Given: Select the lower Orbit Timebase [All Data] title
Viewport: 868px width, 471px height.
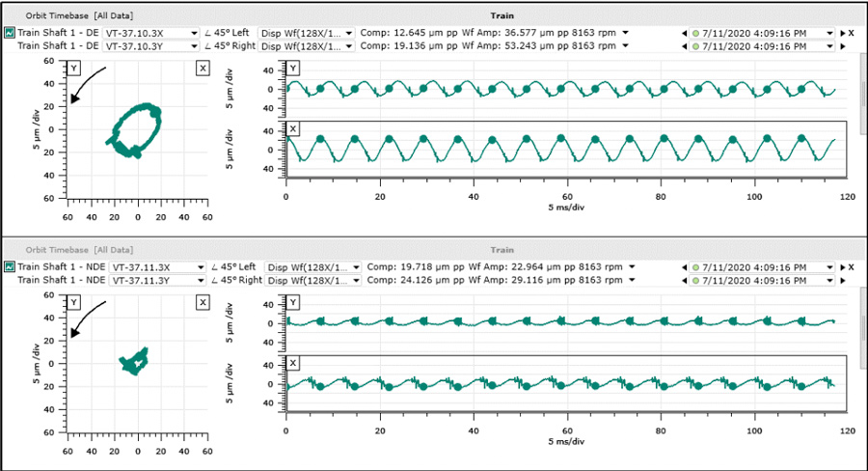Looking at the screenshot, I should [x=79, y=250].
